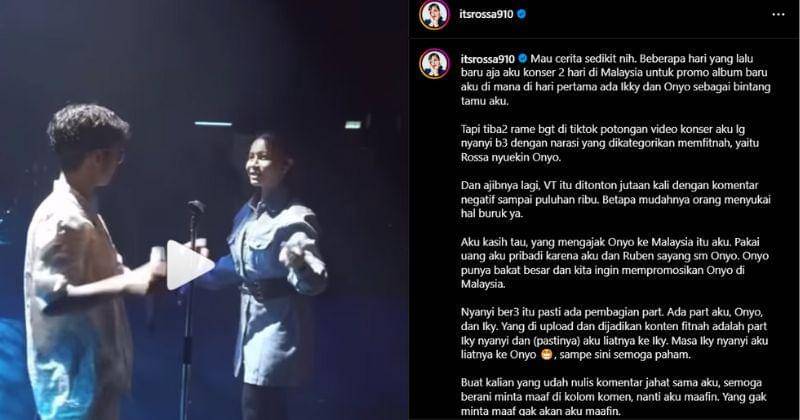The height and width of the screenshot is (420, 800).
Task: Click the paragraph starting "Dan ajibnya lagi"
Action: (x=615, y=200)
